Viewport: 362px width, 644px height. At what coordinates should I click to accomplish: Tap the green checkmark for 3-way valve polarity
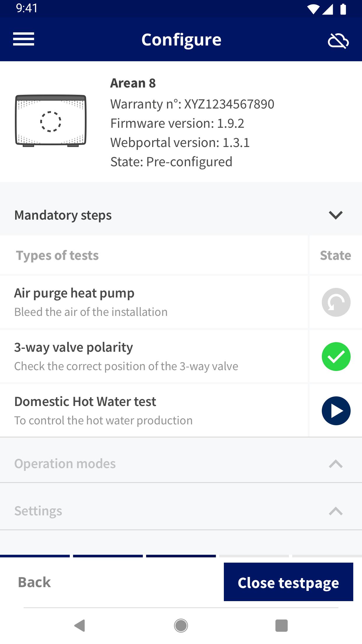[x=336, y=356]
